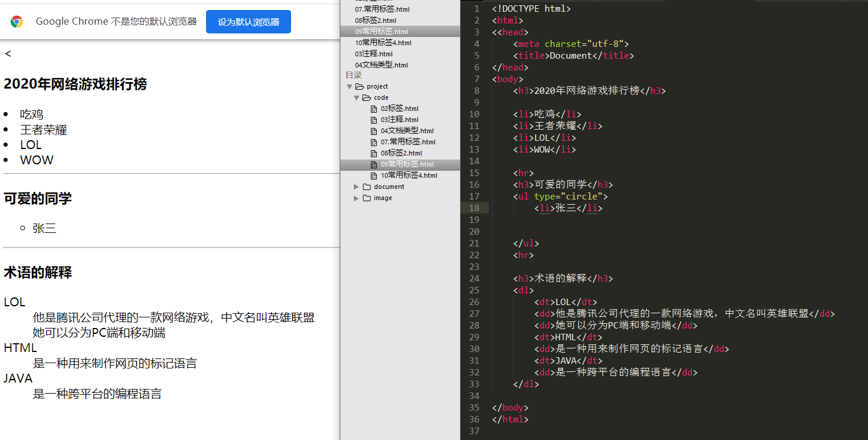Image resolution: width=868 pixels, height=440 pixels.
Task: Click line number 1 in editor gutter
Action: pyautogui.click(x=477, y=9)
